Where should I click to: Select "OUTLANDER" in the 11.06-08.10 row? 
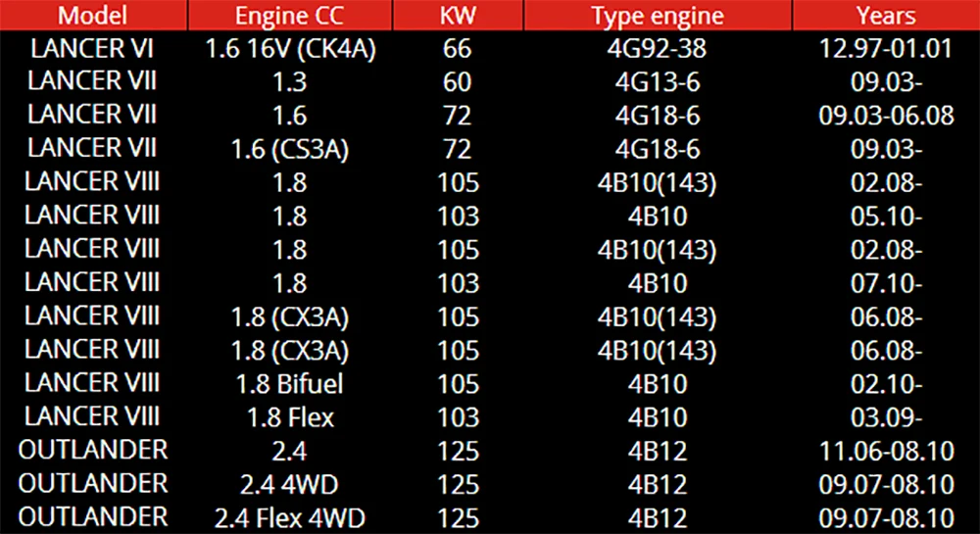tap(92, 451)
